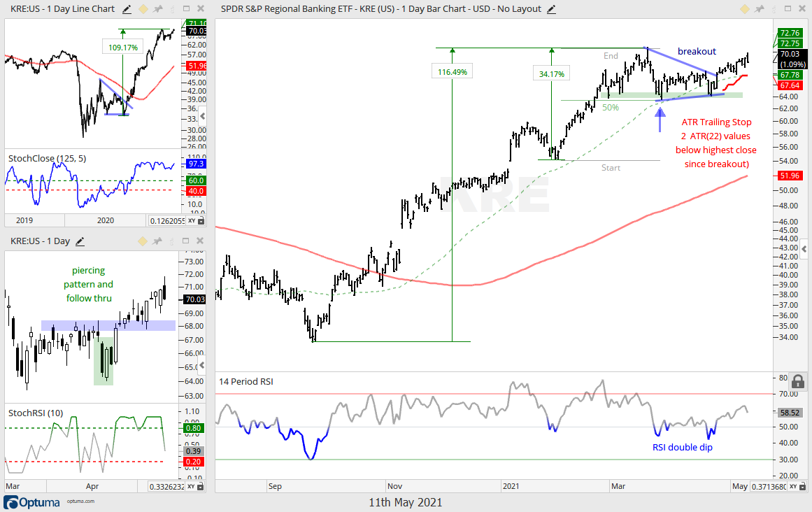Click the 50% retracement label on main chart
Screen dimensions: 812x512
click(611, 107)
